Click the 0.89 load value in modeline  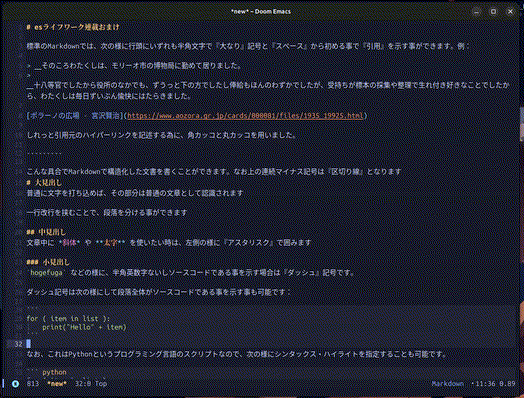[507, 384]
